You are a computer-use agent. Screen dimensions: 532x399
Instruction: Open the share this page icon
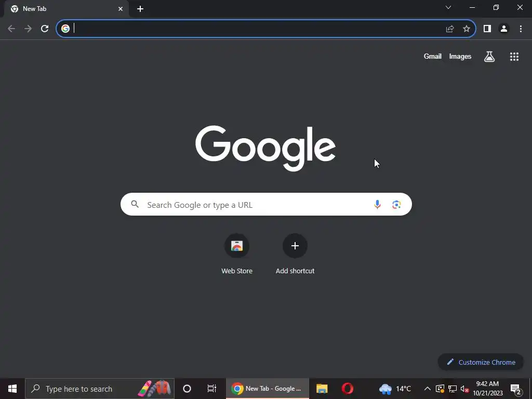(450, 29)
